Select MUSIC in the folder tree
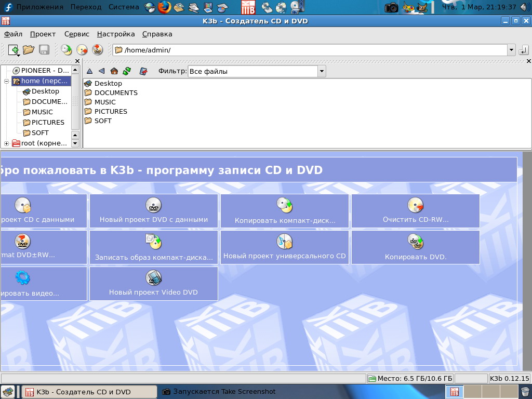The height and width of the screenshot is (399, 532). (x=37, y=112)
